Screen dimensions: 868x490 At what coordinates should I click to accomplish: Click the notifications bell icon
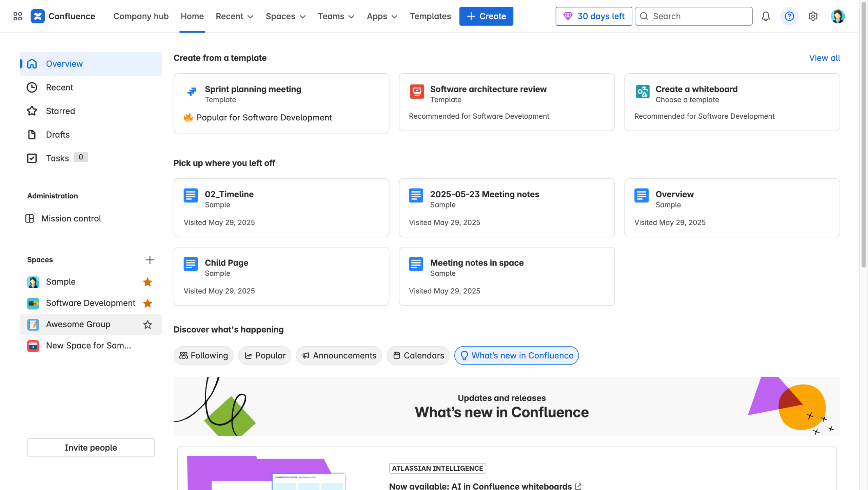766,16
